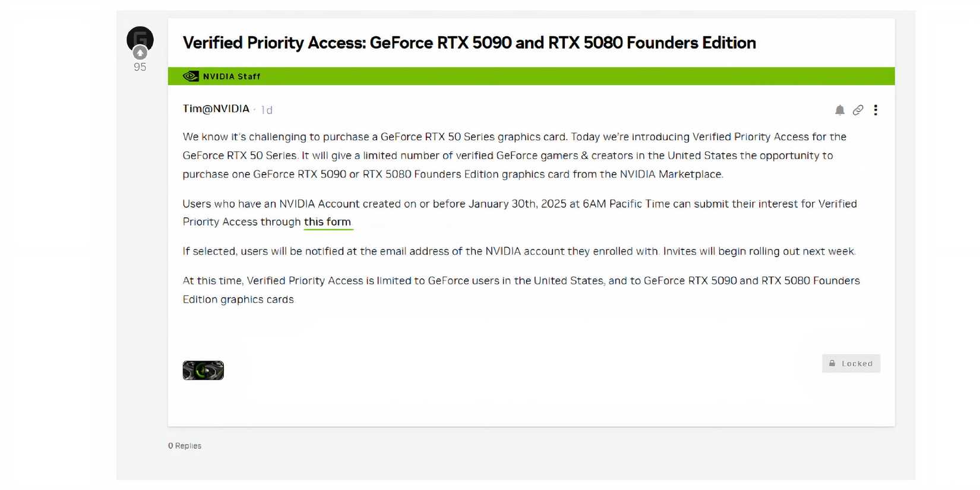Open the three-dot more options menu
The image size is (980, 490).
(875, 110)
